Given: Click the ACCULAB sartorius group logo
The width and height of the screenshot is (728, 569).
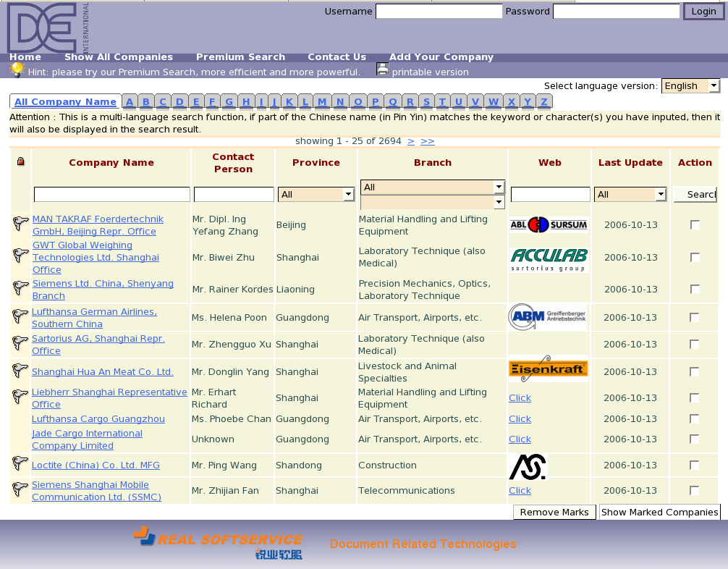Looking at the screenshot, I should pos(549,259).
